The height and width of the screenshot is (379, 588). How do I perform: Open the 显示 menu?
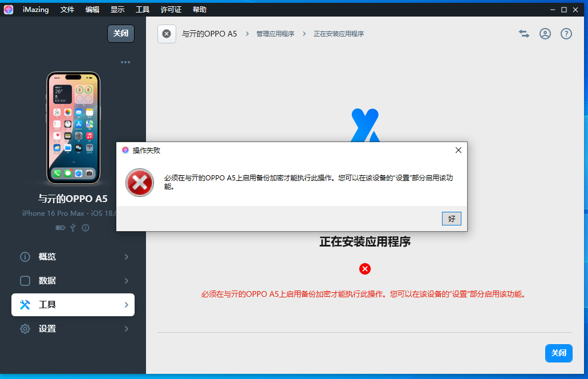pos(117,9)
